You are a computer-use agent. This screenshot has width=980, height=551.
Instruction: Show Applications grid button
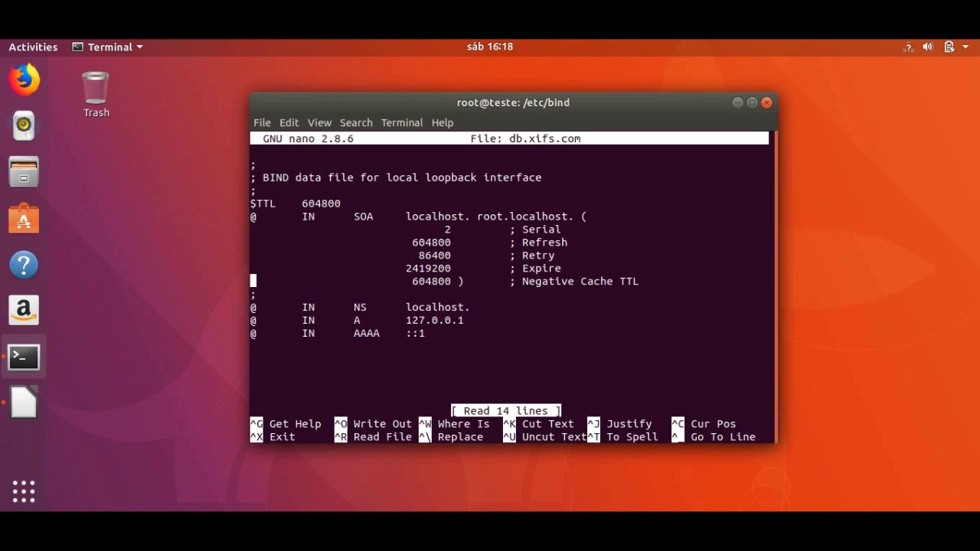[x=24, y=491]
